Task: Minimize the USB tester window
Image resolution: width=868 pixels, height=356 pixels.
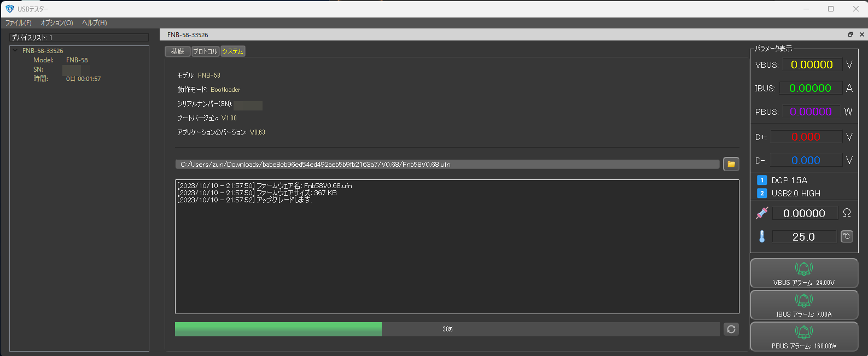Action: click(806, 9)
